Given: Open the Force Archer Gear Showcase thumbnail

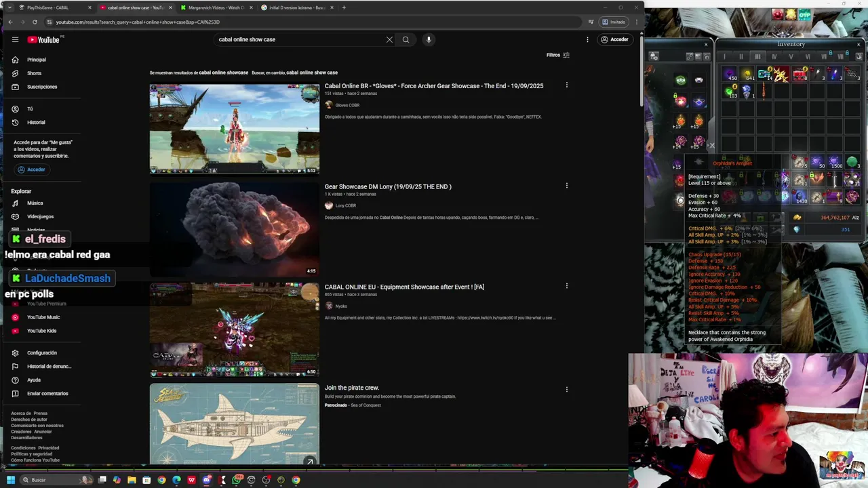Looking at the screenshot, I should [x=234, y=129].
